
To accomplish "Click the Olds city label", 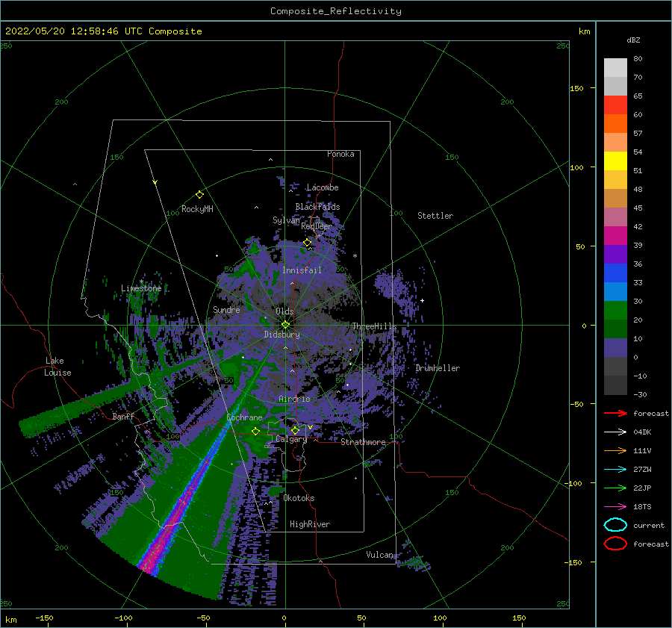I will [x=284, y=311].
